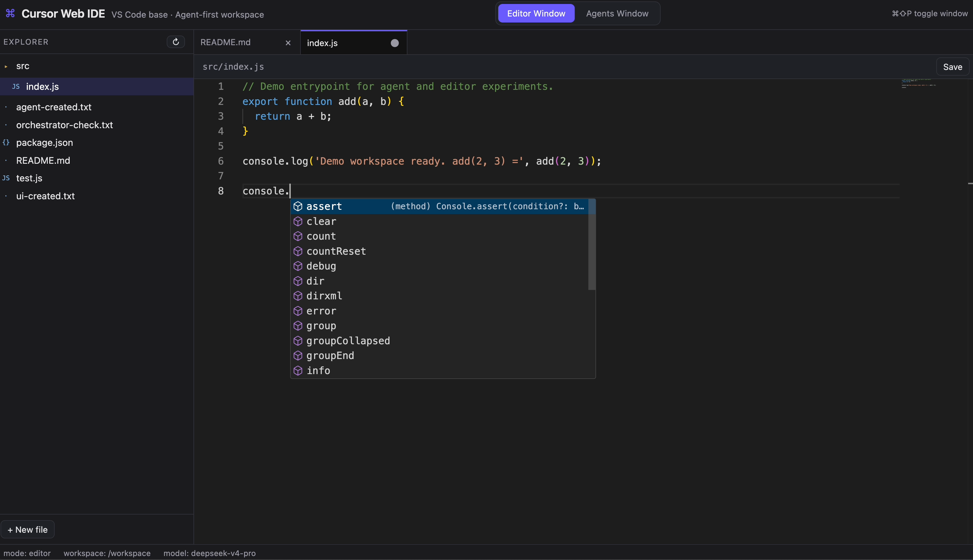Click the cube icon next to error

298,311
